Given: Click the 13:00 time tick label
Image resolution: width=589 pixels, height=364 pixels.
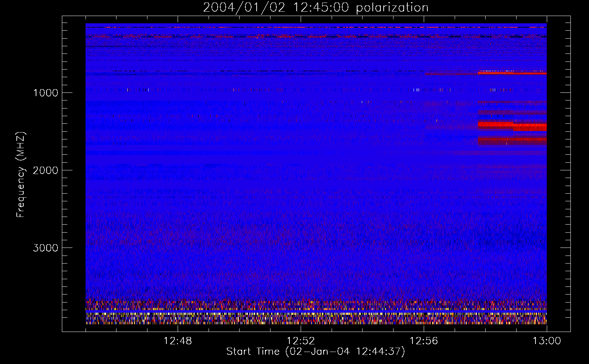Looking at the screenshot, I should click(x=547, y=341).
